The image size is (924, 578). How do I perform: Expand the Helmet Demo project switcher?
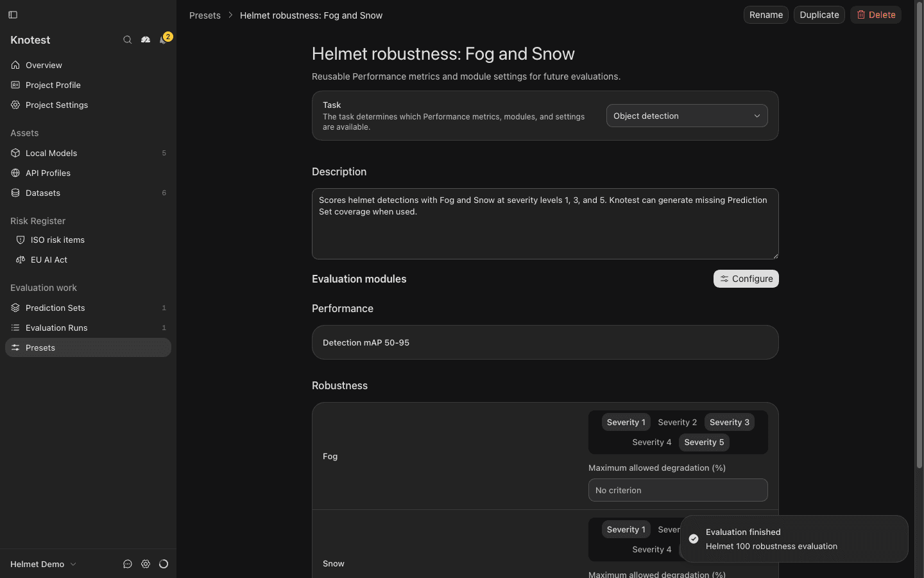tap(44, 564)
